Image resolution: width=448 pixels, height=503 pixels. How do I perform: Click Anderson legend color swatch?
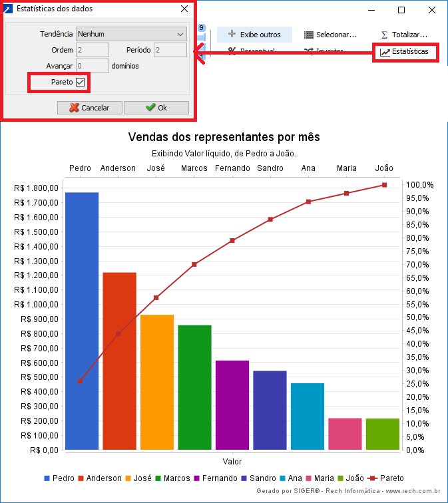pyautogui.click(x=81, y=478)
